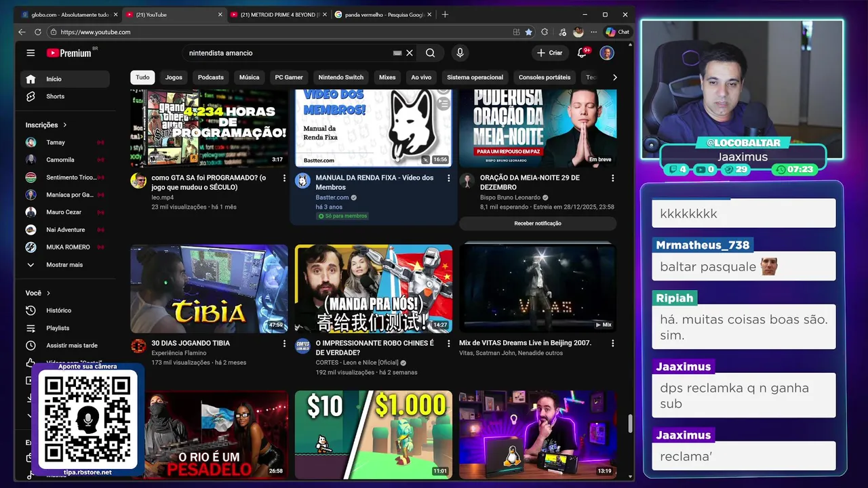868x488 pixels.
Task: Open the TIBIA video thumbnail
Action: 210,289
